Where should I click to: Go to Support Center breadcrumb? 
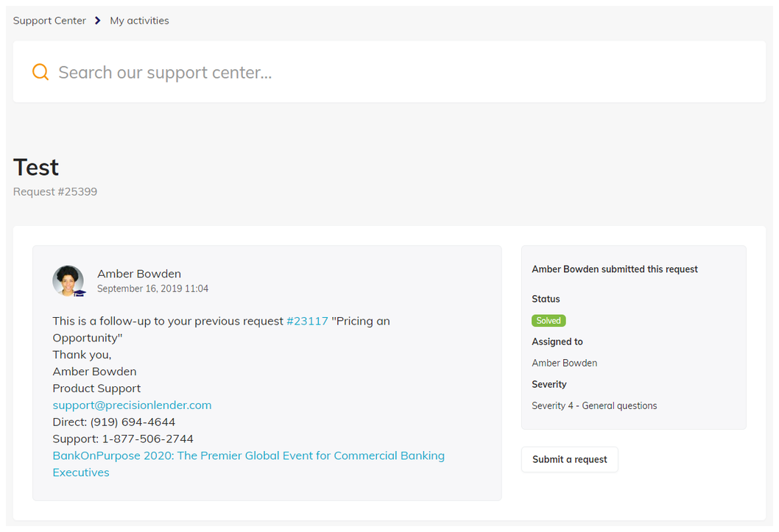click(x=49, y=21)
